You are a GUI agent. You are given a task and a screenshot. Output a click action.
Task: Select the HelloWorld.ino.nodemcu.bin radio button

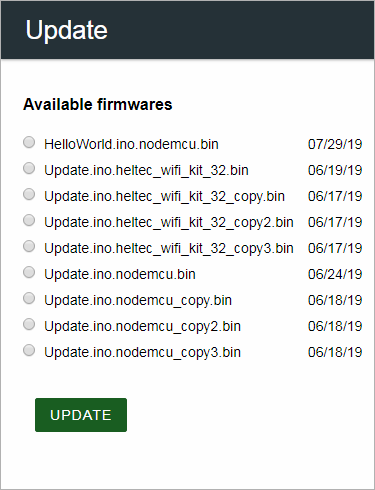29,142
